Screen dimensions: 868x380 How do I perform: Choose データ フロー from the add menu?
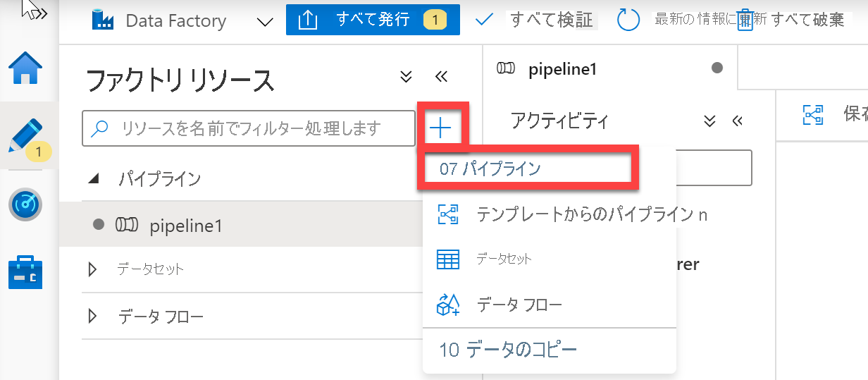[x=549, y=305]
